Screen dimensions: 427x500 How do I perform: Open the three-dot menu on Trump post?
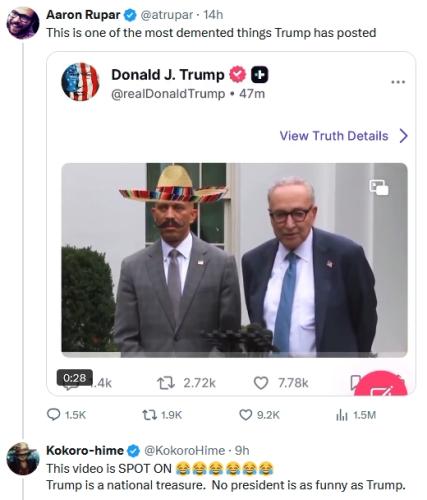(398, 82)
